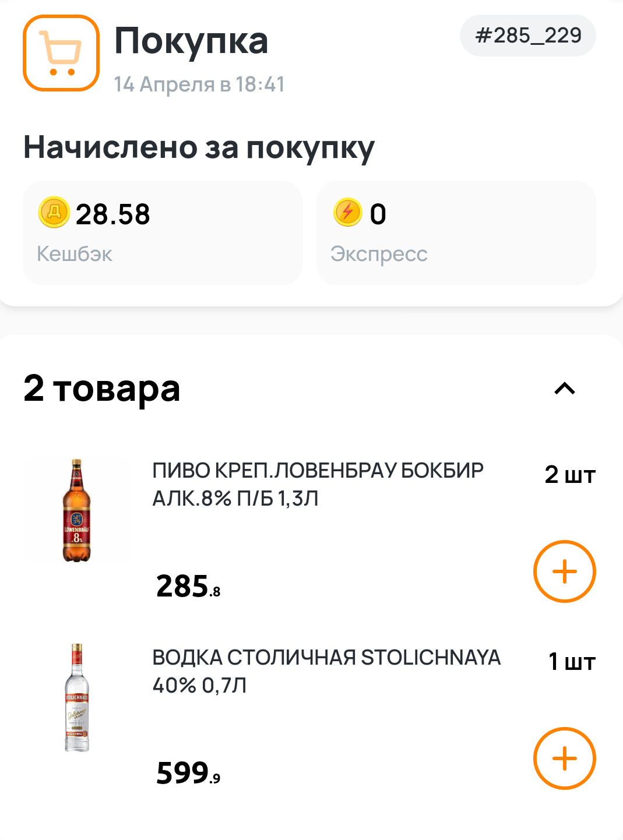The height and width of the screenshot is (840, 623).
Task: Click the 599.9 vodka price
Action: tap(188, 773)
